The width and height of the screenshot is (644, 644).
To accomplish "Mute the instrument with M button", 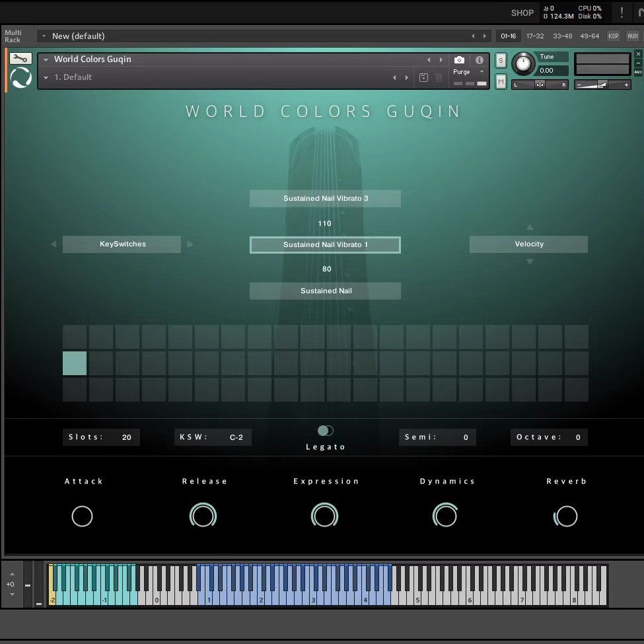I will coord(501,81).
